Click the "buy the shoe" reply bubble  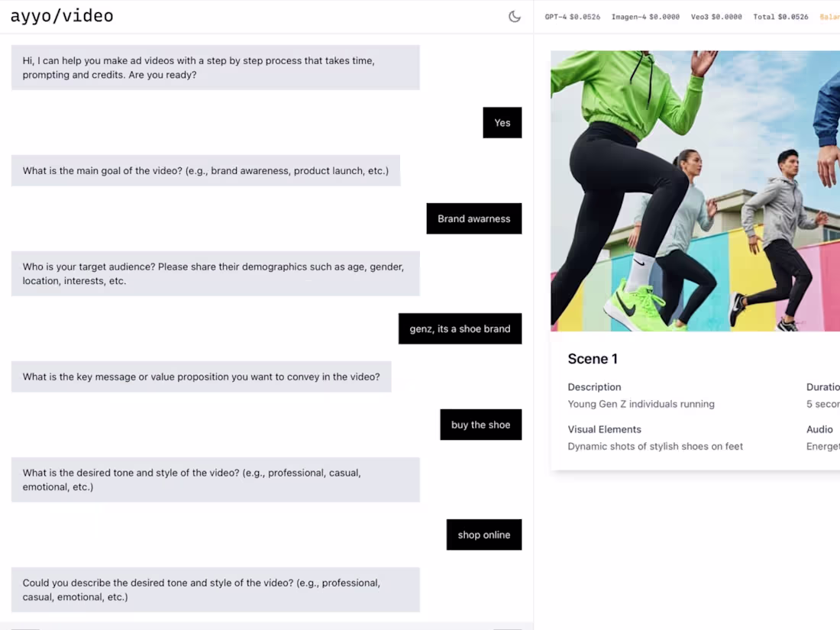[480, 425]
